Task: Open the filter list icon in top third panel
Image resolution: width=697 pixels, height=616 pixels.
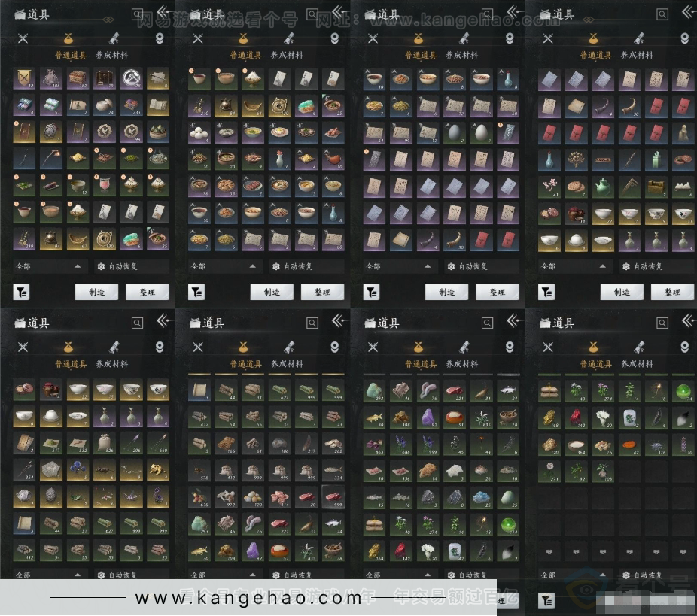Action: tap(372, 292)
